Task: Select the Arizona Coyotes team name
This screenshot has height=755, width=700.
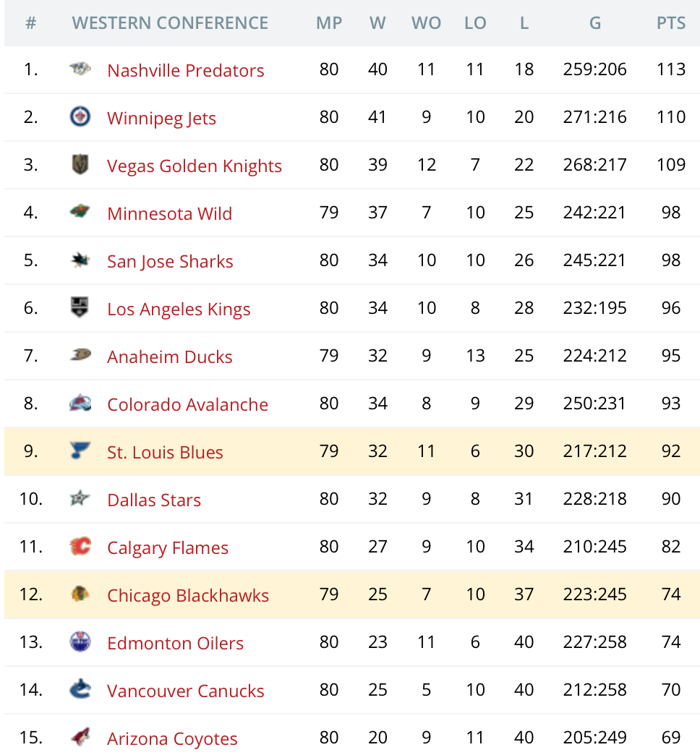Action: click(172, 738)
